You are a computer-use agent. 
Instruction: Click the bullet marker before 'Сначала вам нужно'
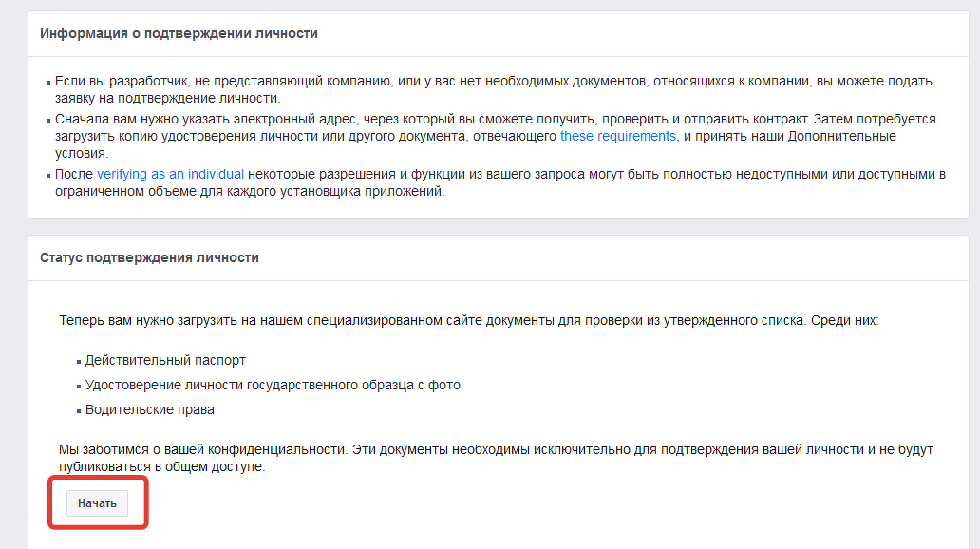point(47,121)
